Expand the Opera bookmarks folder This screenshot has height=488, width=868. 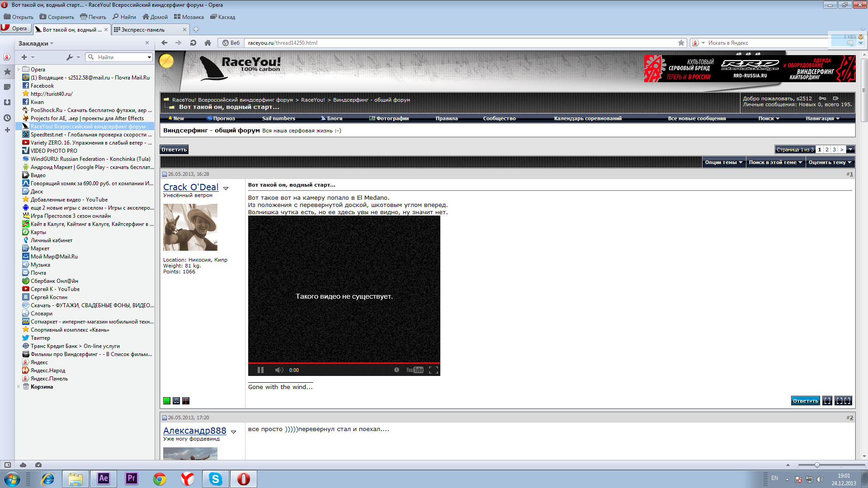point(19,70)
